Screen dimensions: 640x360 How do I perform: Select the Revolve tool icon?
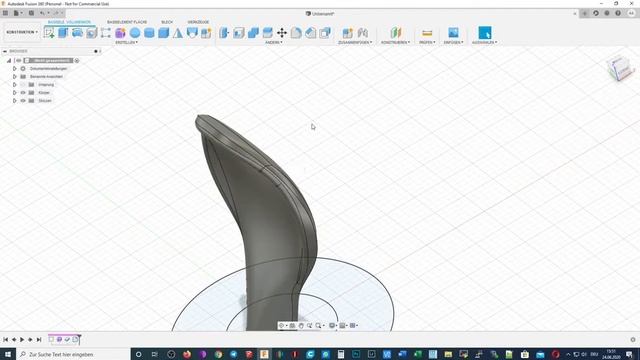(x=77, y=33)
